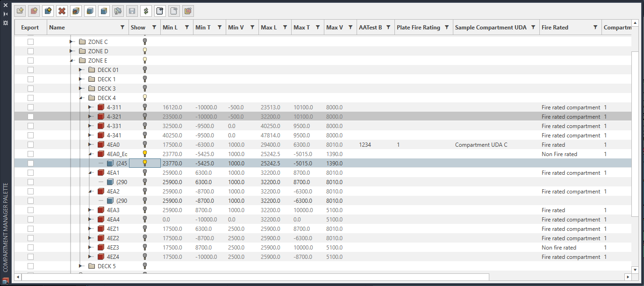Expand the DECK 5 node
This screenshot has width=644, height=286.
pos(81,266)
